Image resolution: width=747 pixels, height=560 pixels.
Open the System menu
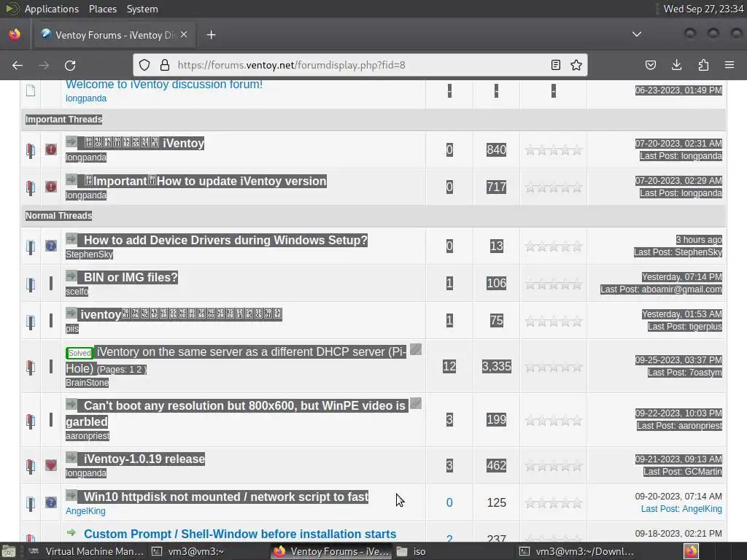coord(142,9)
